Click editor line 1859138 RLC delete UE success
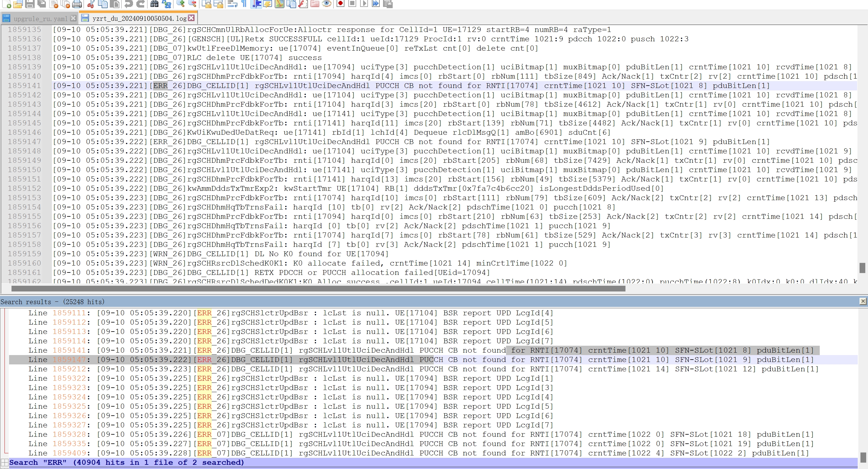This screenshot has width=868, height=469. [187, 58]
